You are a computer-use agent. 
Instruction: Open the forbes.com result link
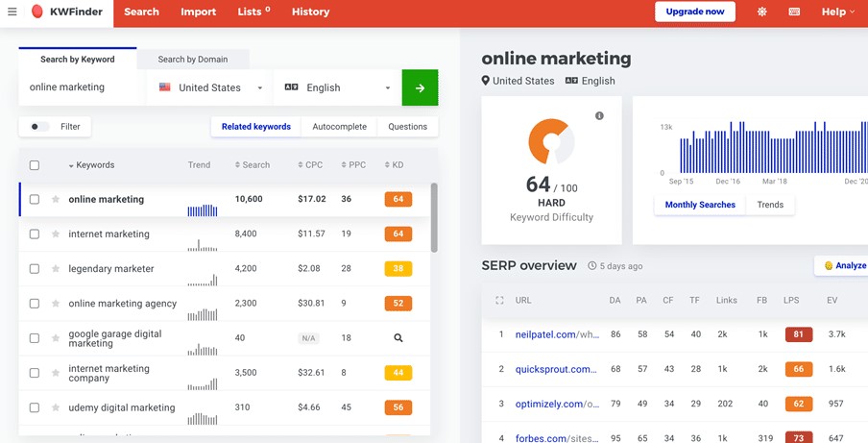point(557,438)
